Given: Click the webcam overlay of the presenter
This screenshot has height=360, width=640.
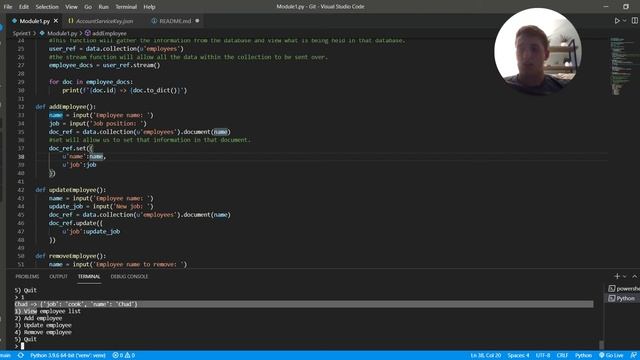Looking at the screenshot, I should 538,51.
